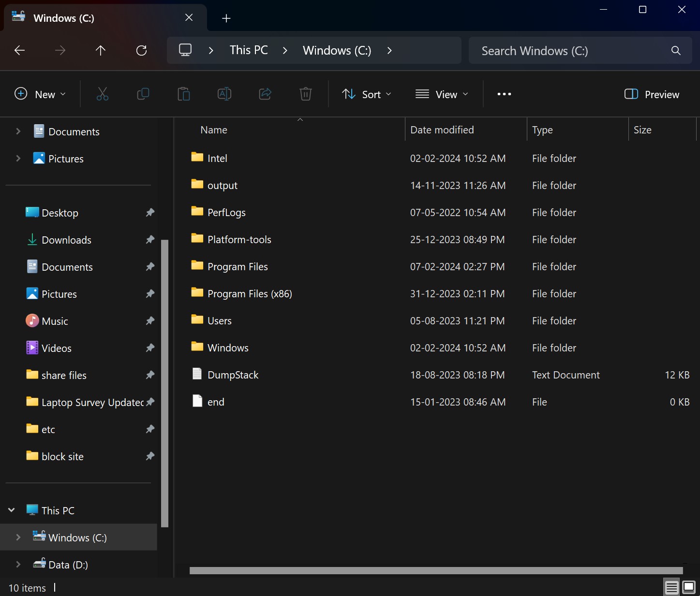Click the computer icon in address bar
Screen dimensions: 700x596
pos(185,50)
